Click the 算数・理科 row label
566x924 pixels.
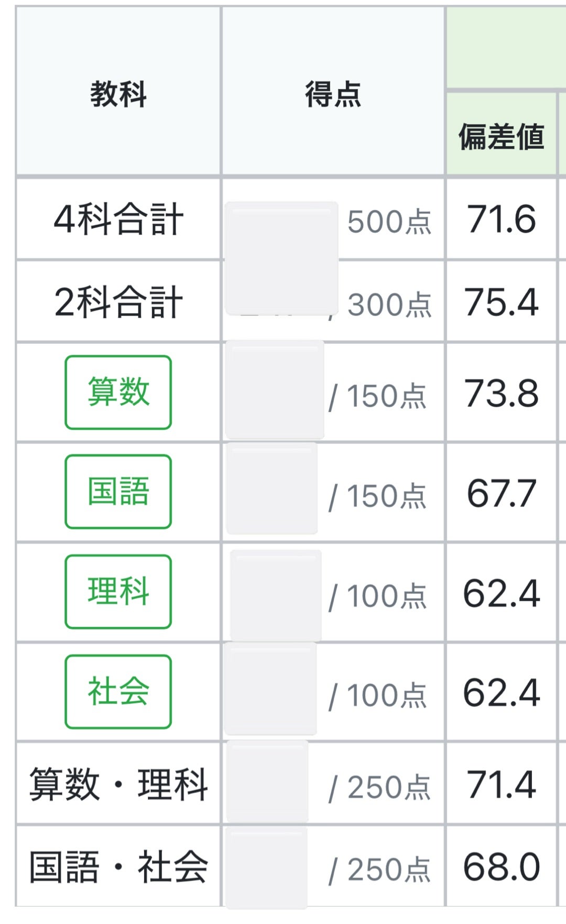(118, 784)
